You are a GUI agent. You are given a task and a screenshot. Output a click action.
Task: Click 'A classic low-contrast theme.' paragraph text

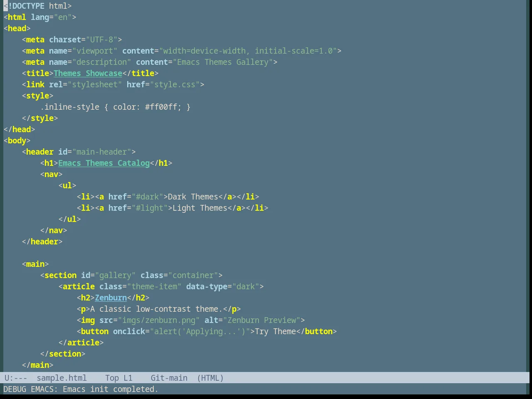click(x=156, y=309)
